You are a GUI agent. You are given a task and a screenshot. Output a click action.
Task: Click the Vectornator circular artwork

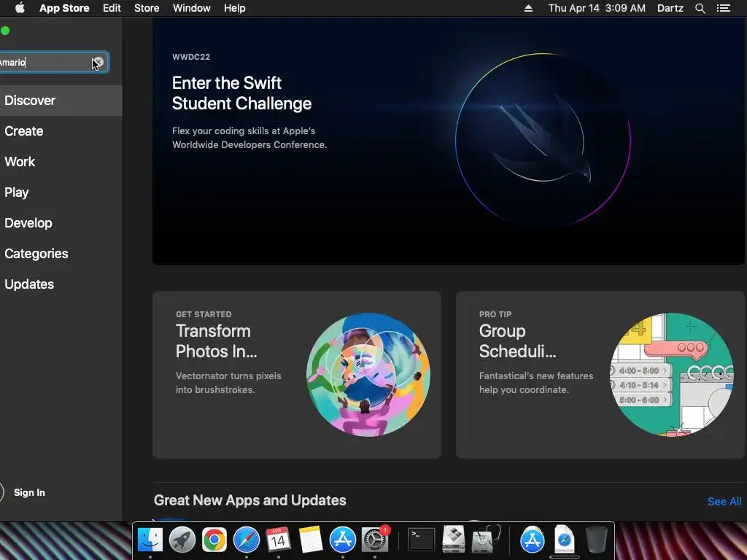(368, 375)
